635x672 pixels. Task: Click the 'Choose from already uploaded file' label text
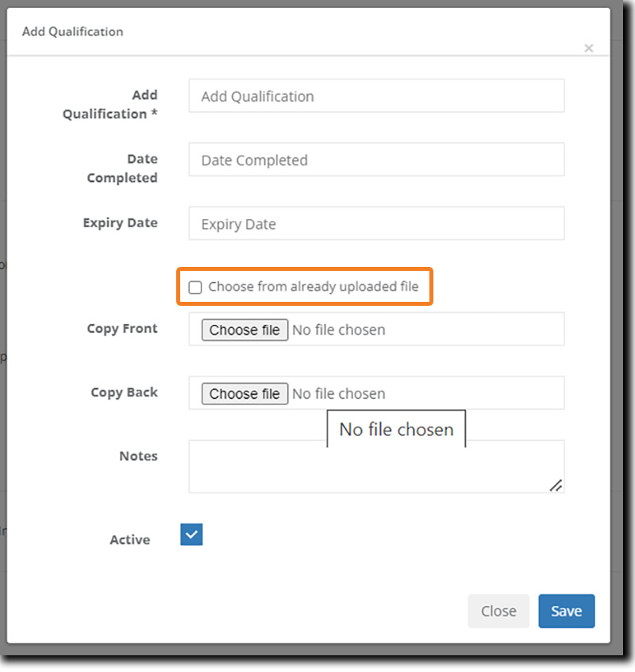(313, 287)
